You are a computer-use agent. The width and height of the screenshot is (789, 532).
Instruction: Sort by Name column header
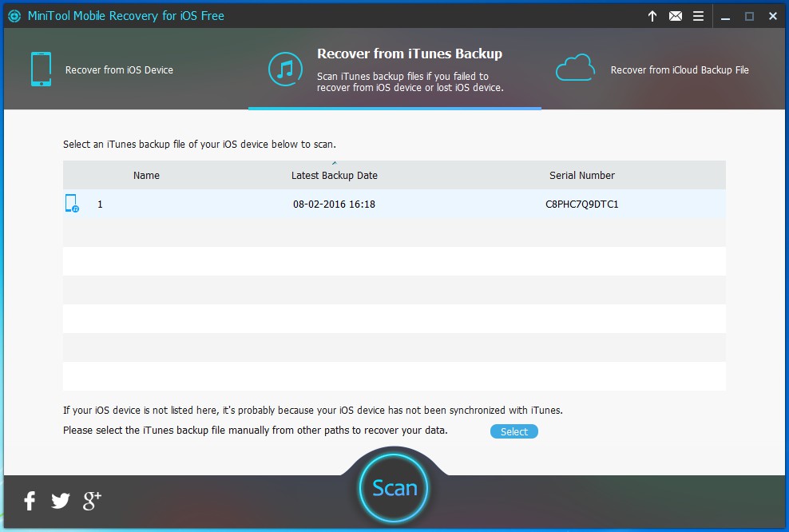(x=146, y=175)
